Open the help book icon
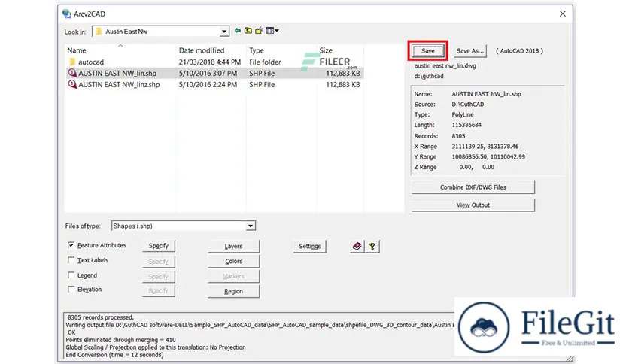The width and height of the screenshot is (629, 364). [x=357, y=246]
